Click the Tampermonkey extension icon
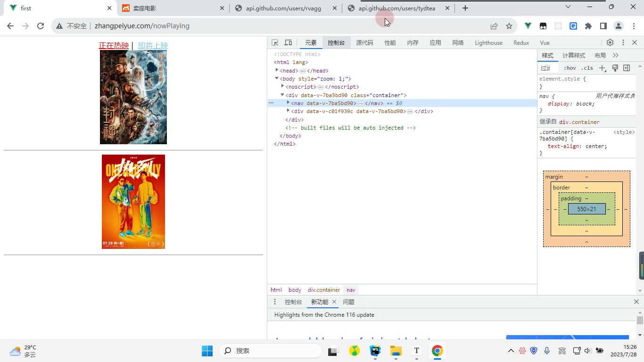The height and width of the screenshot is (362, 644). [x=543, y=26]
